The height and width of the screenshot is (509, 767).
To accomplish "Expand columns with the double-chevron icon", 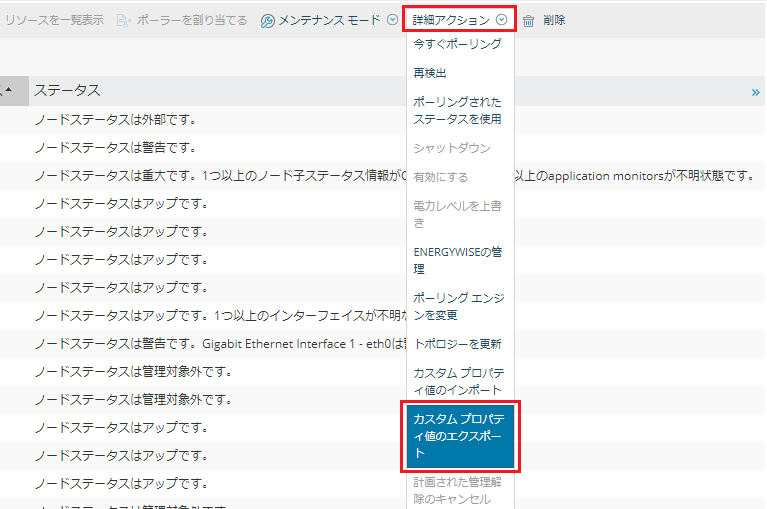I will pyautogui.click(x=755, y=92).
